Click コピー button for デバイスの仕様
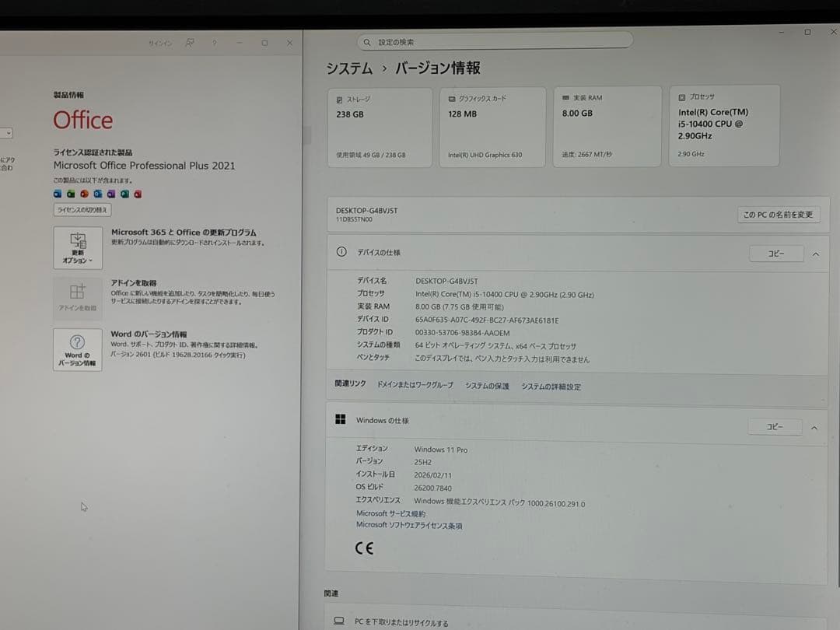 coord(776,254)
